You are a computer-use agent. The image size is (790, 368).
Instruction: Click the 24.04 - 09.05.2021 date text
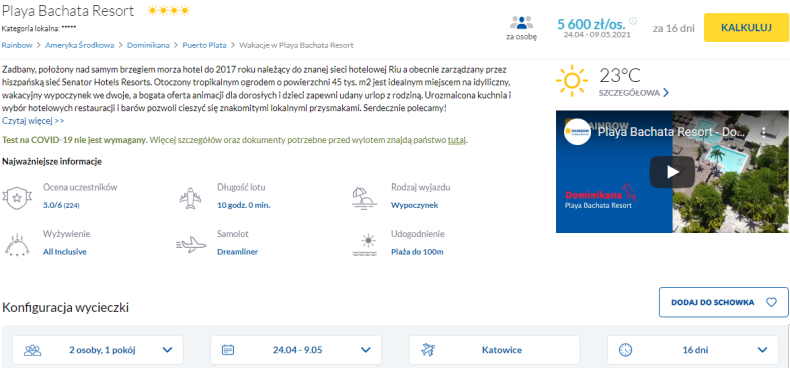(597, 35)
